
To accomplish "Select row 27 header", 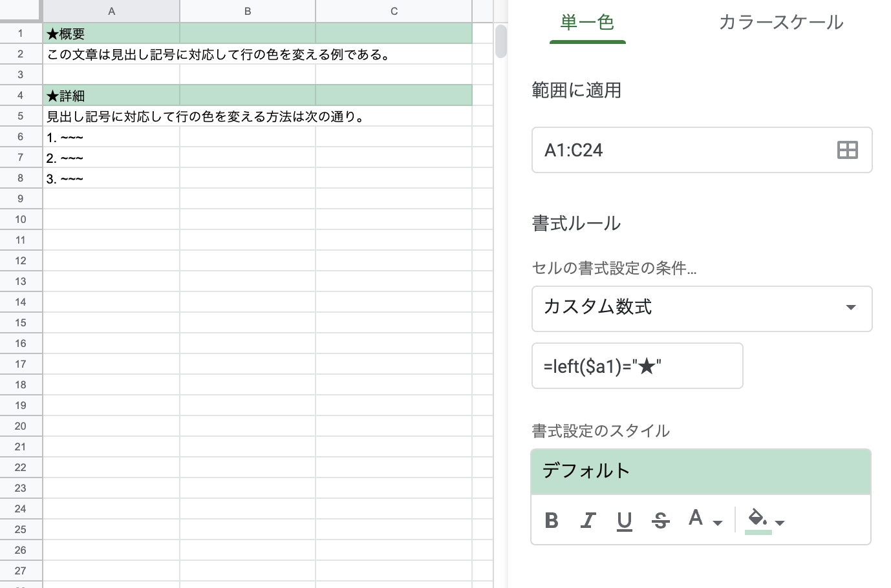I will click(21, 571).
